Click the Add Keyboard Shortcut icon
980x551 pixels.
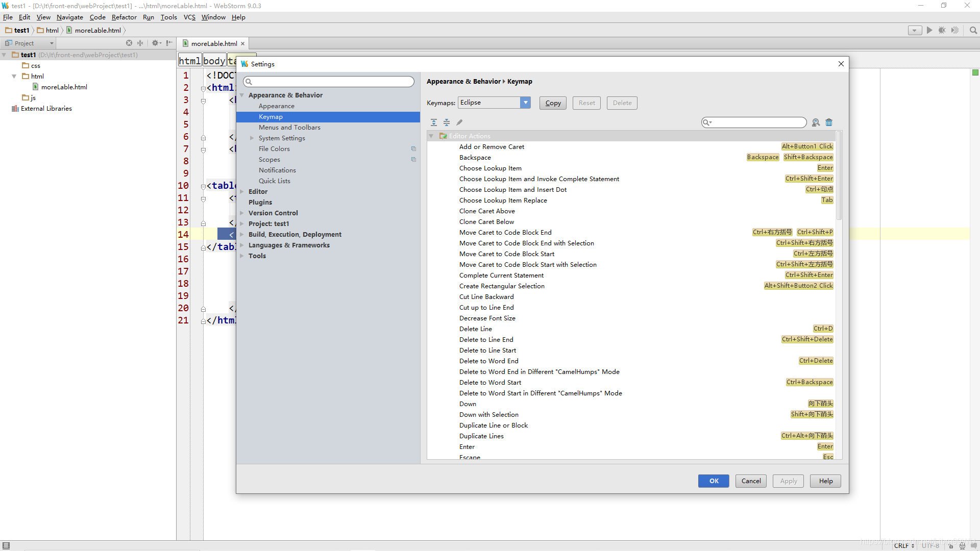coord(460,122)
